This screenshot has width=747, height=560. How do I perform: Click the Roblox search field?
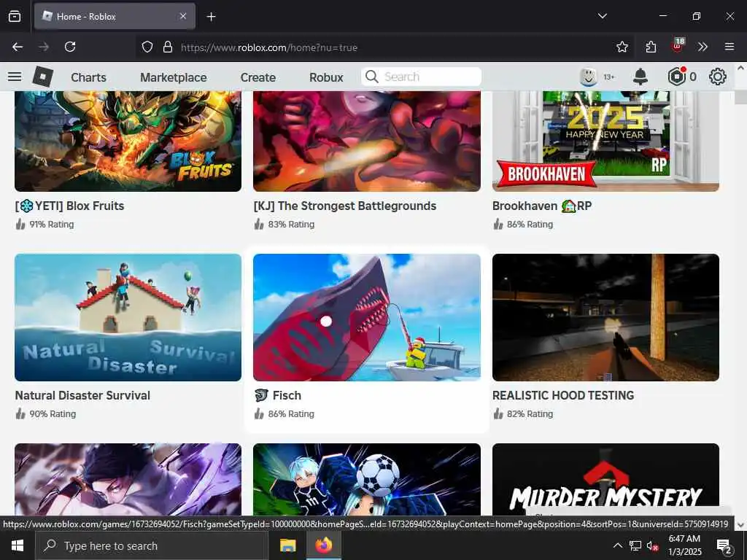click(x=421, y=77)
